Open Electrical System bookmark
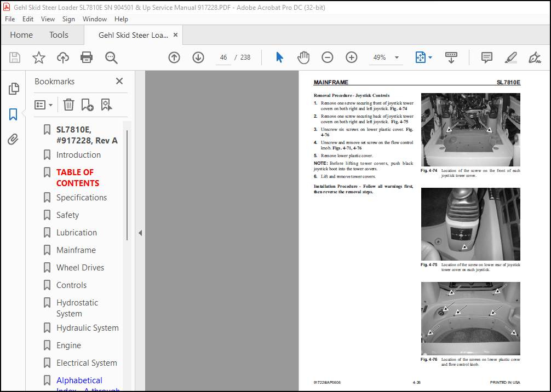Image resolution: width=551 pixels, height=392 pixels. pos(87,363)
